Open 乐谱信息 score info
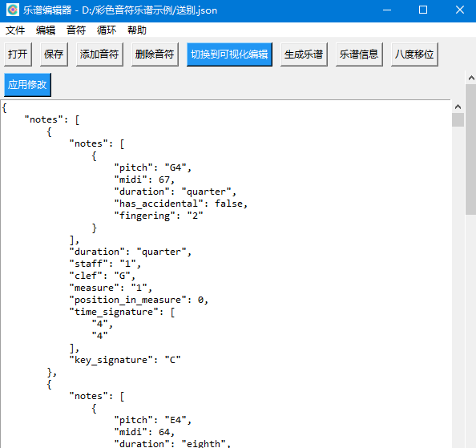This screenshot has width=476, height=448. click(x=359, y=54)
